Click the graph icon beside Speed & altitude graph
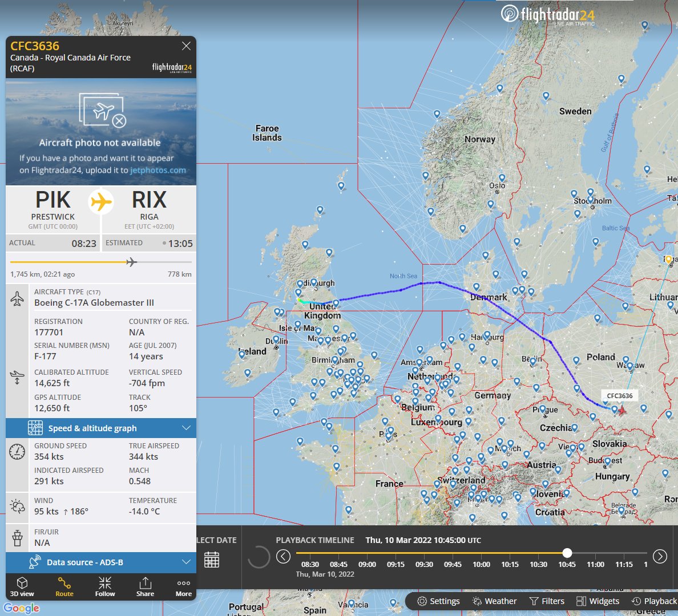The width and height of the screenshot is (678, 616). click(35, 428)
